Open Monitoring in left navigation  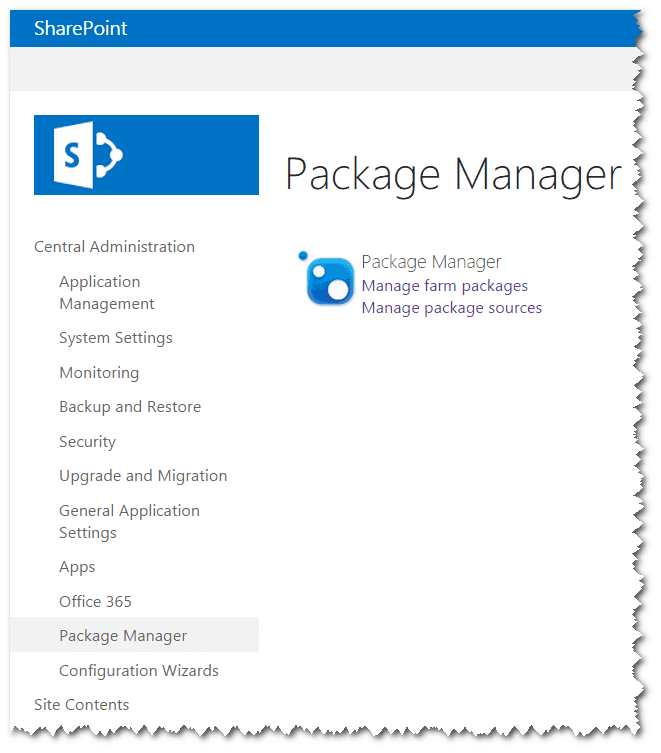99,373
